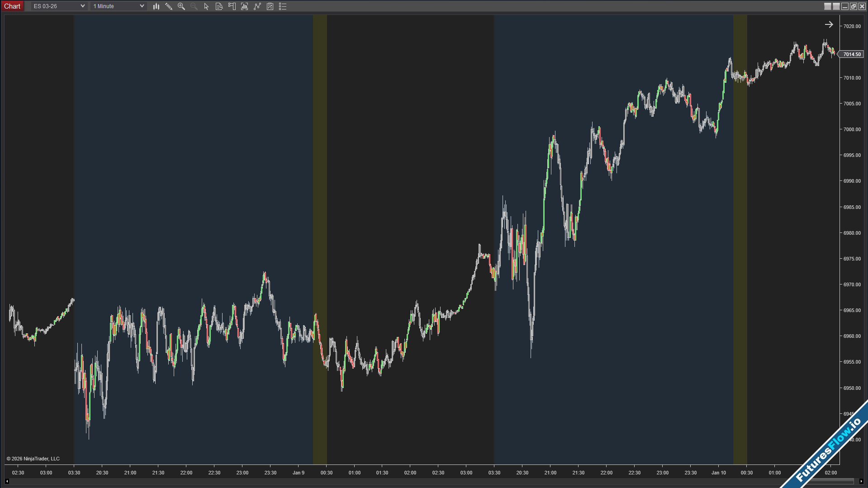Click the zoom out magnifier icon
The image size is (868, 488).
click(x=194, y=6)
